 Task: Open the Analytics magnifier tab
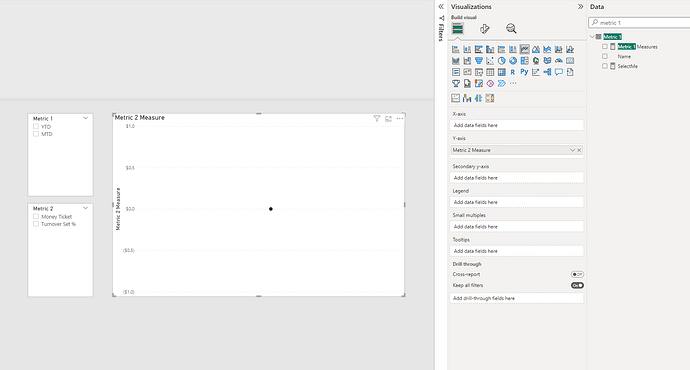[x=511, y=29]
